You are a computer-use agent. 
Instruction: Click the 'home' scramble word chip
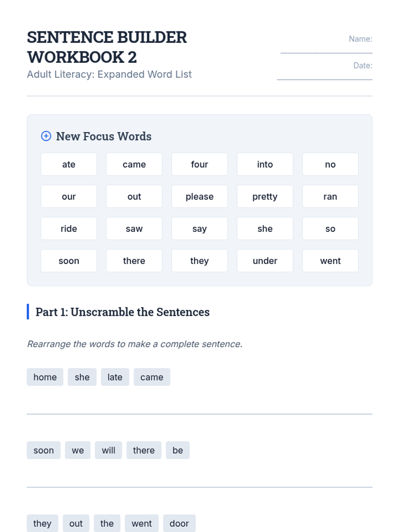click(x=45, y=377)
